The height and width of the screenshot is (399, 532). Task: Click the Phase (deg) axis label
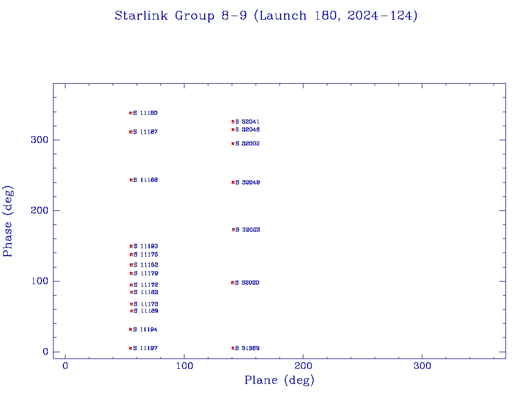[8, 221]
